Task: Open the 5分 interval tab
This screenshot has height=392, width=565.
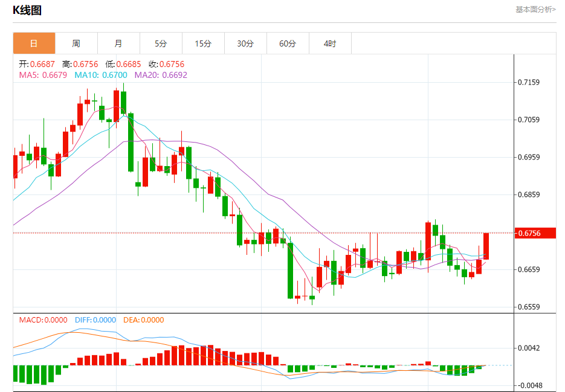Action: point(161,43)
